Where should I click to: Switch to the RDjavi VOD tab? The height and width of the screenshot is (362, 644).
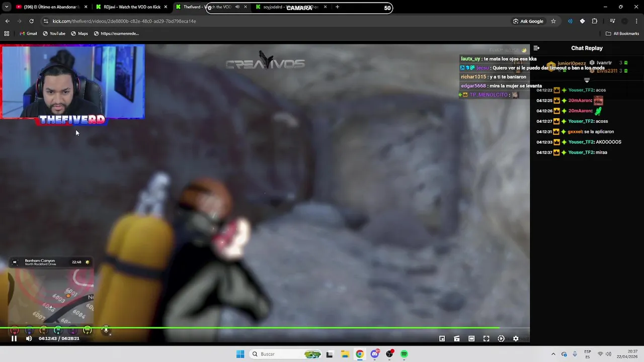[x=132, y=7]
